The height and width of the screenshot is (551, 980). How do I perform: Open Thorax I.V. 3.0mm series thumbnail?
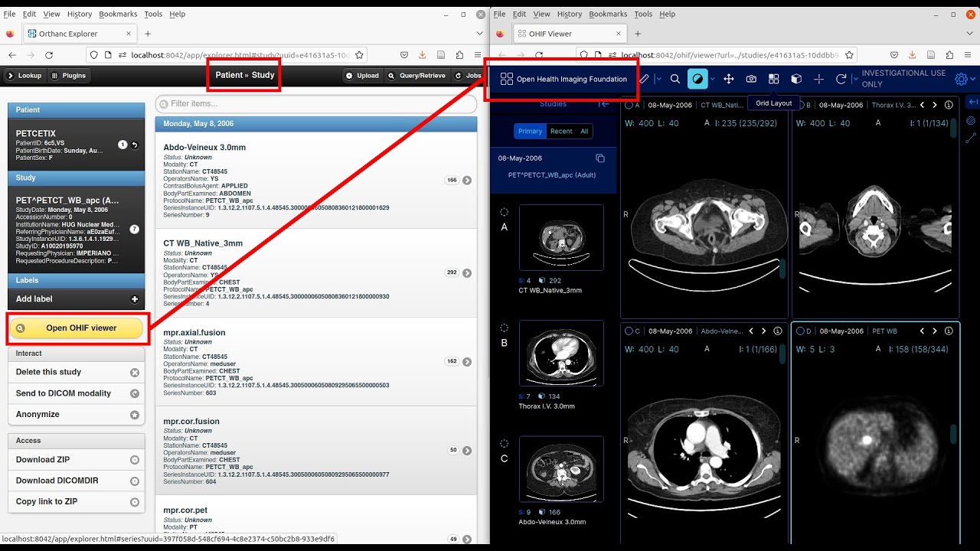pos(561,353)
